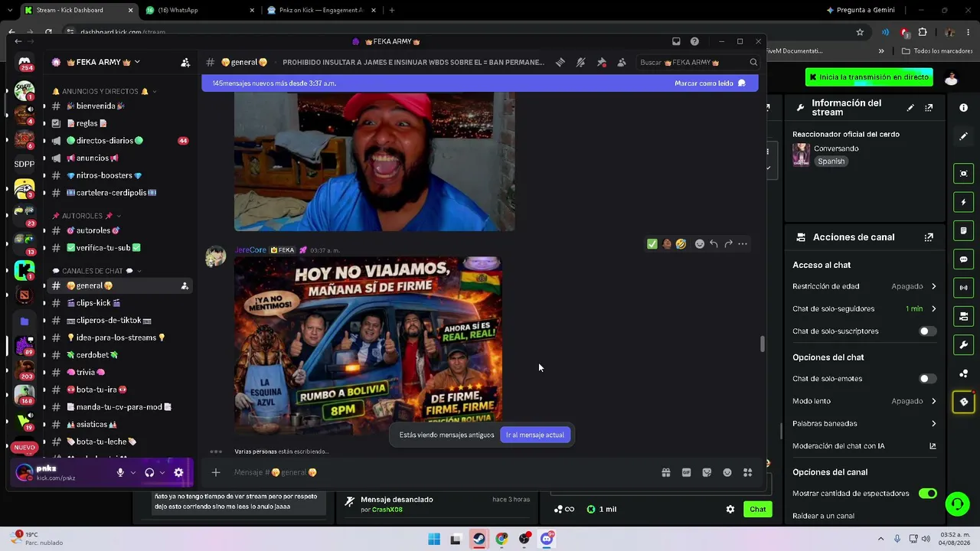This screenshot has width=980, height=551.
Task: Edit stream information pencil icon
Action: click(910, 108)
